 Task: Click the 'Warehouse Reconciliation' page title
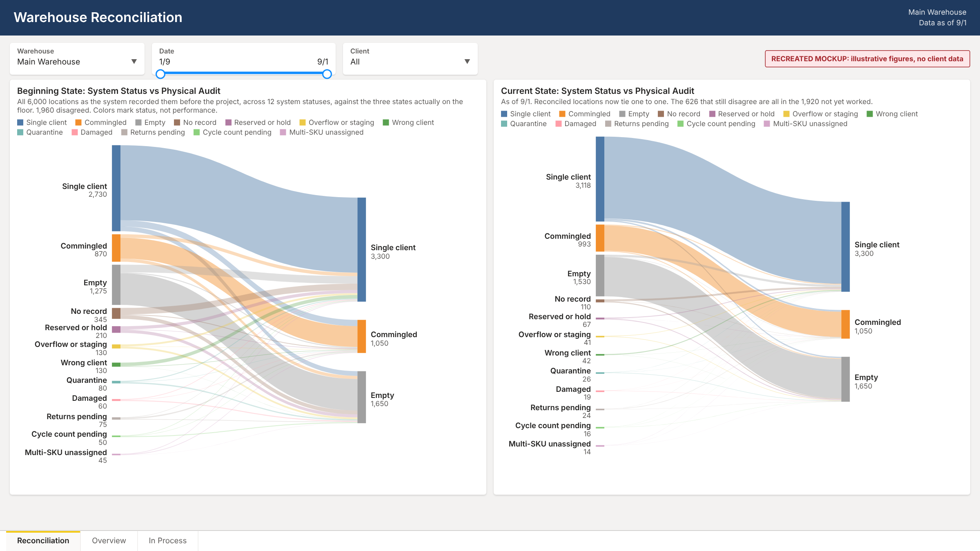[98, 17]
